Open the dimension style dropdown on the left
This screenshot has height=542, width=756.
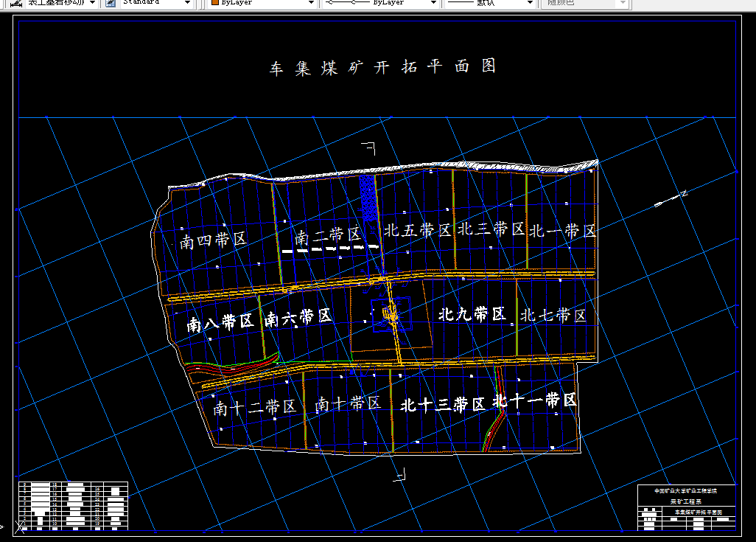click(91, 4)
